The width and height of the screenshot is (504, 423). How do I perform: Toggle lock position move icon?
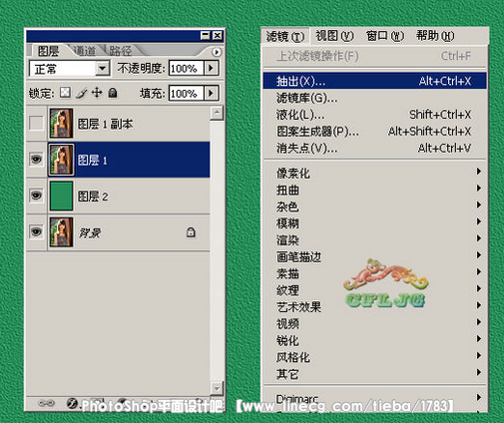[97, 93]
